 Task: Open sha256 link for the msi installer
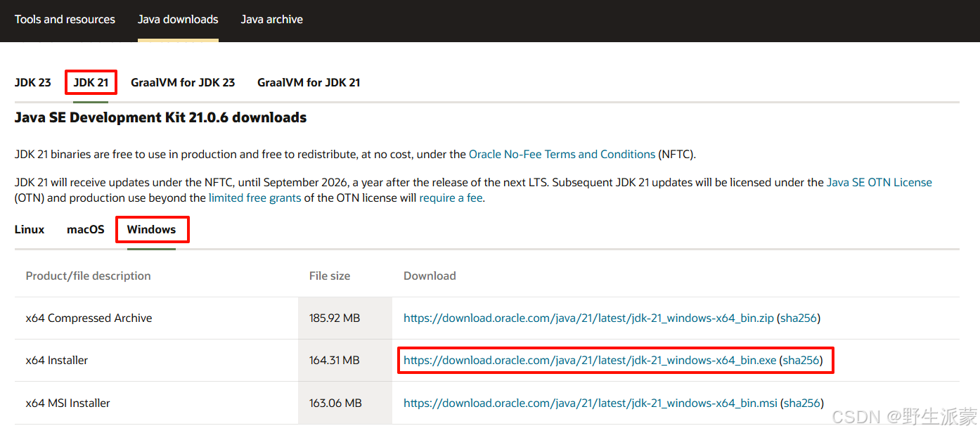pyautogui.click(x=802, y=403)
